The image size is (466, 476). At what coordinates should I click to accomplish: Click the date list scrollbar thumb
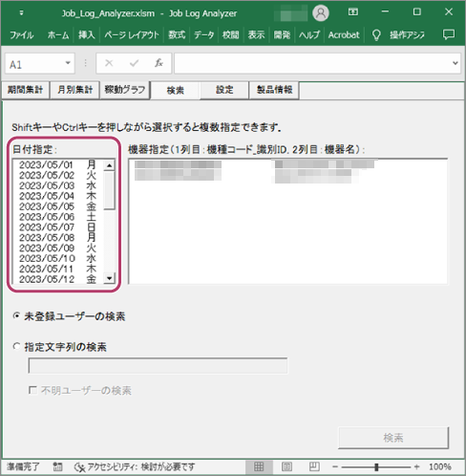(109, 190)
